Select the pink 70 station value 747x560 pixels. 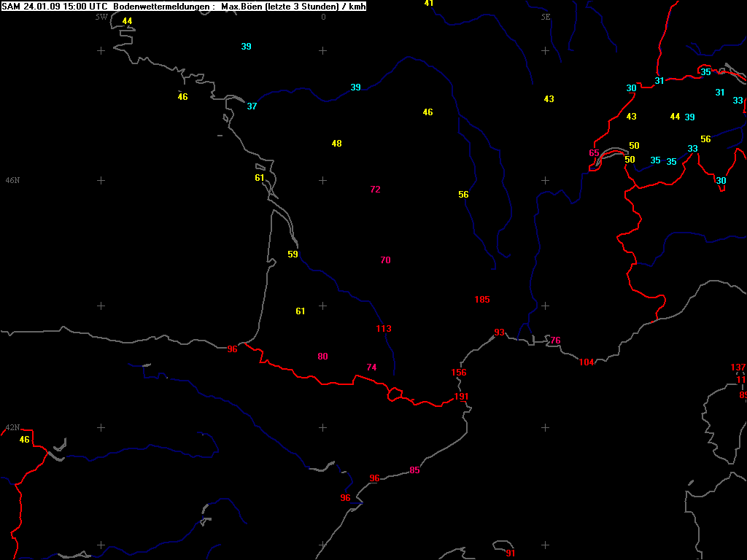[x=385, y=260]
